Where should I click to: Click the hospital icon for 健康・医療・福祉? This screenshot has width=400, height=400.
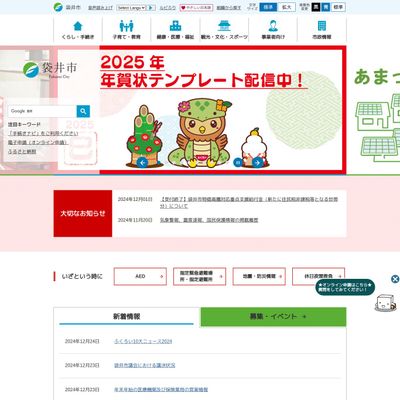point(175,26)
